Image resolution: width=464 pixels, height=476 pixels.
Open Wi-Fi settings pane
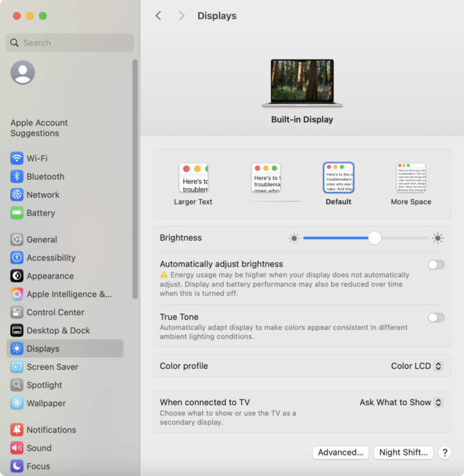pos(65,158)
